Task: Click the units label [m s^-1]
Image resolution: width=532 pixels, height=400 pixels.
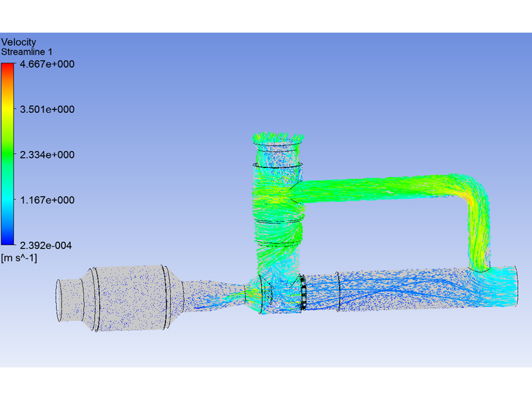Action: pyautogui.click(x=18, y=258)
